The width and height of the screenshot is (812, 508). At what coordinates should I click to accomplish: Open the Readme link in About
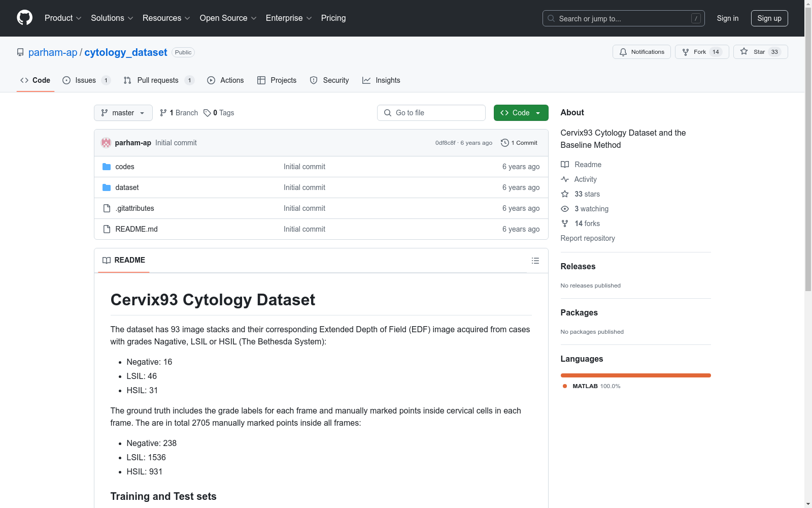click(581, 165)
